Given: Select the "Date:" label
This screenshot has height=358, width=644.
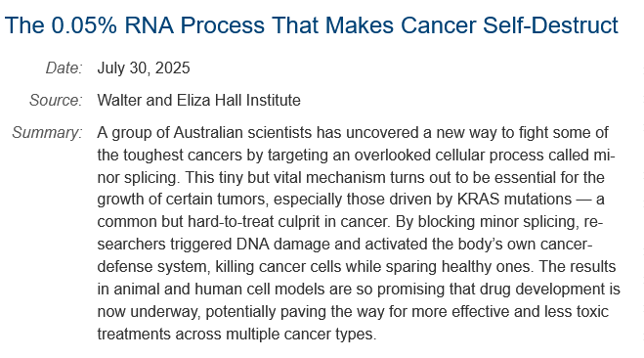Looking at the screenshot, I should tap(64, 67).
